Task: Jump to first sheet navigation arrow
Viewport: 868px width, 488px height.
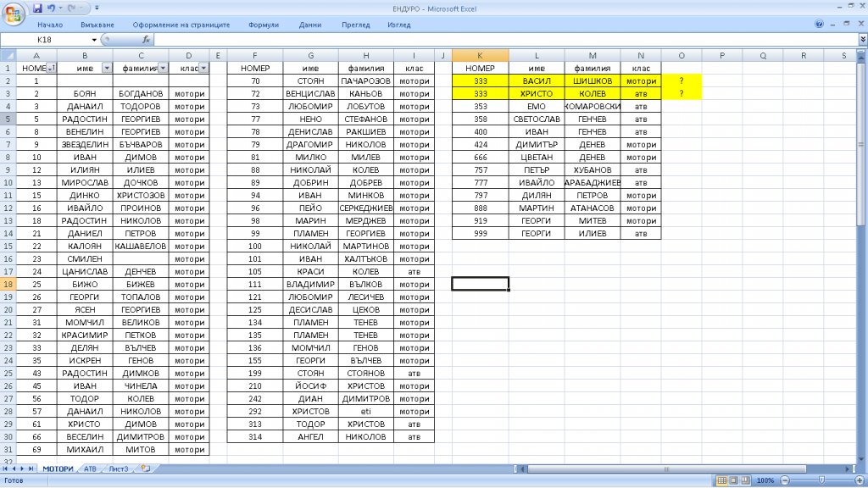Action: pyautogui.click(x=6, y=468)
